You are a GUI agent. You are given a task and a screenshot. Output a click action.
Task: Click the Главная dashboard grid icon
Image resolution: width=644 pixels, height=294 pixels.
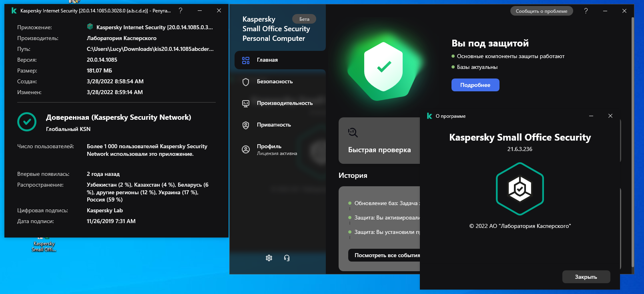pyautogui.click(x=246, y=60)
